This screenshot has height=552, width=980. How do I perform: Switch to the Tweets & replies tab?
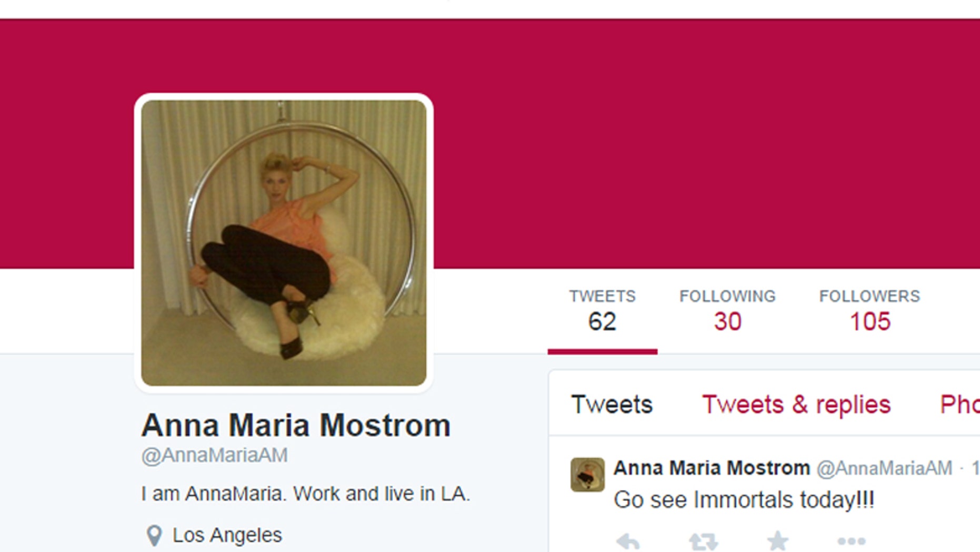(796, 405)
